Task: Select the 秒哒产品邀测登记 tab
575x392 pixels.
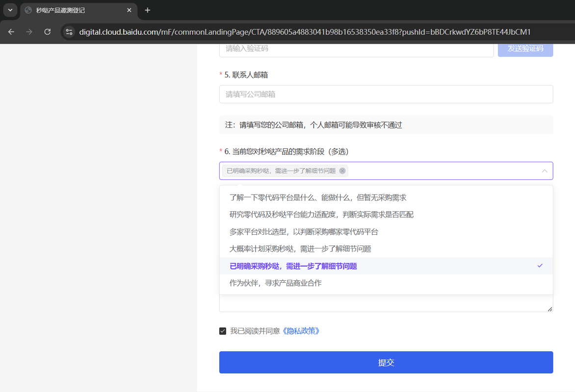Action: tap(79, 10)
